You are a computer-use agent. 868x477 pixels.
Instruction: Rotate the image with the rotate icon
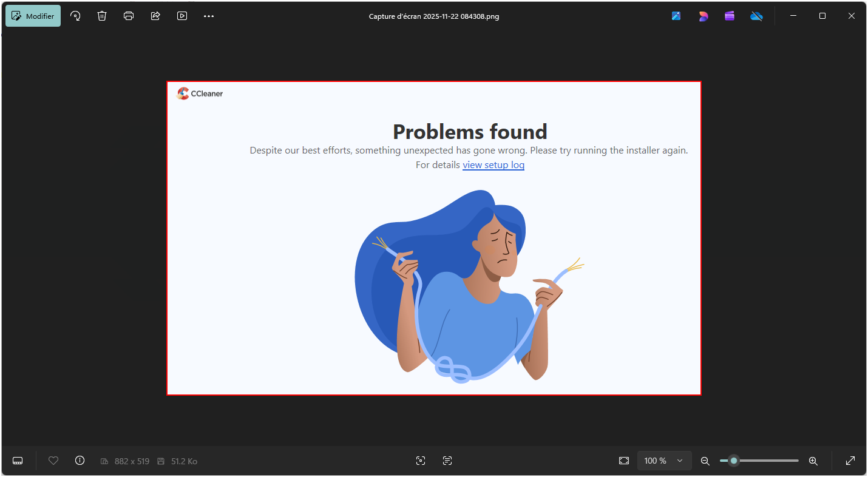(x=76, y=16)
